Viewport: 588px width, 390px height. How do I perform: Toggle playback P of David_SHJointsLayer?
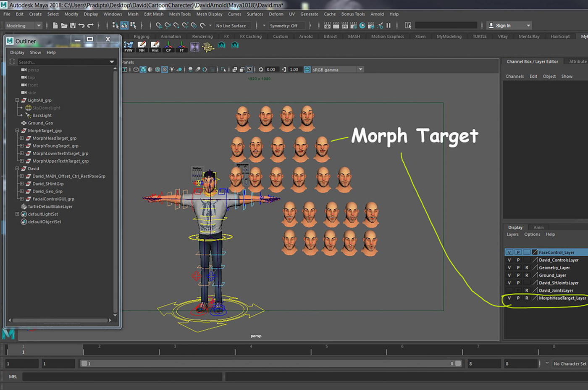pyautogui.click(x=518, y=282)
